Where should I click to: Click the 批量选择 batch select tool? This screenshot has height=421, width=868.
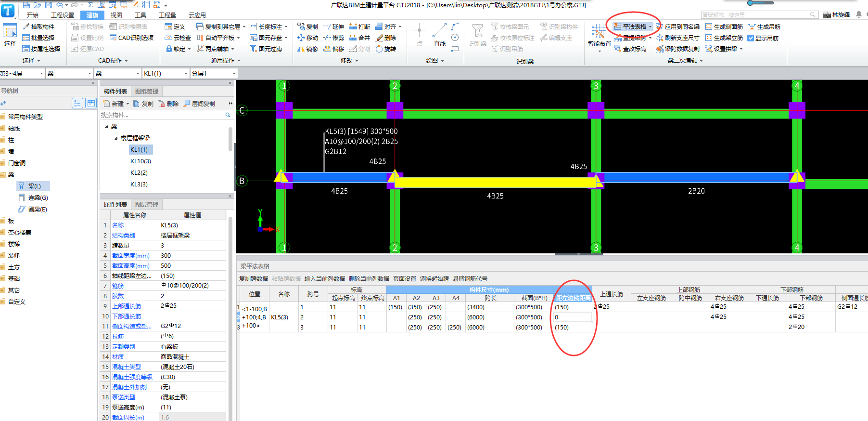coord(38,38)
